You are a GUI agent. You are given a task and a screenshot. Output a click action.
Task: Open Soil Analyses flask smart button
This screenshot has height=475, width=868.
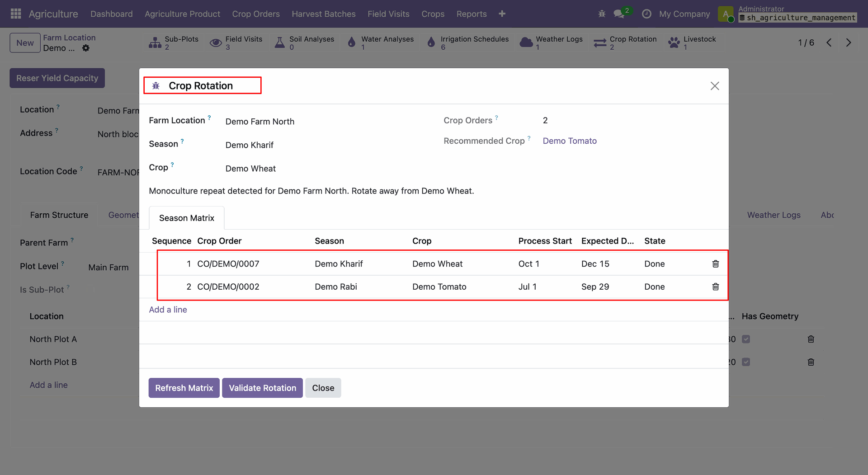click(305, 42)
